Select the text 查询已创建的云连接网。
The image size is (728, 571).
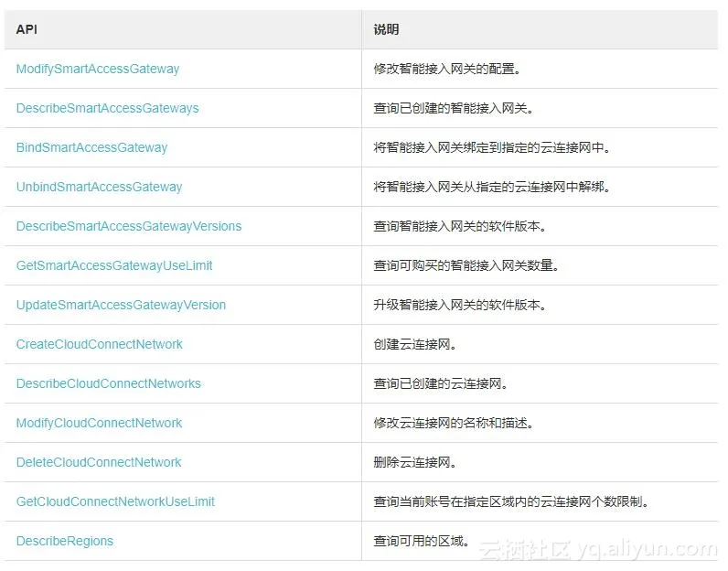pyautogui.click(x=441, y=383)
